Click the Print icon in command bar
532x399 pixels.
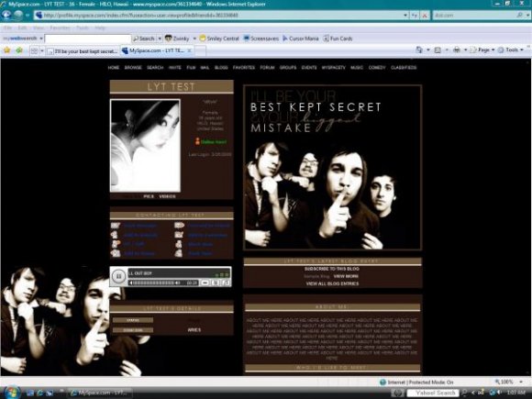pos(457,50)
